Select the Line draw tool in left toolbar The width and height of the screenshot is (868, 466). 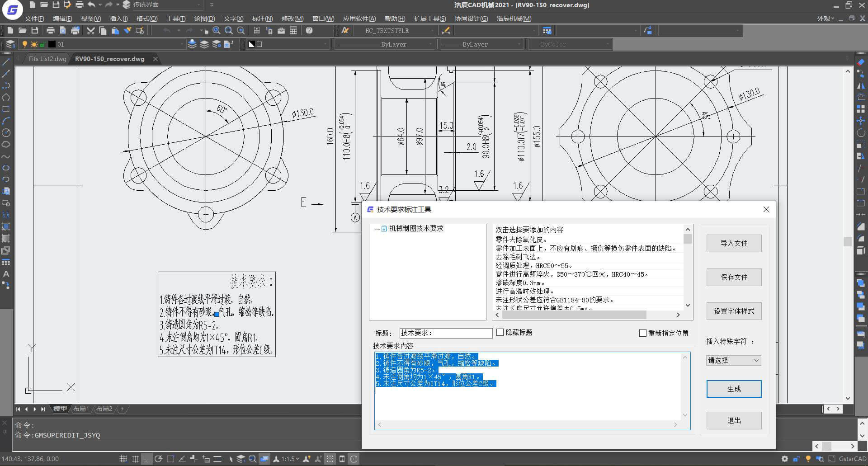click(6, 62)
